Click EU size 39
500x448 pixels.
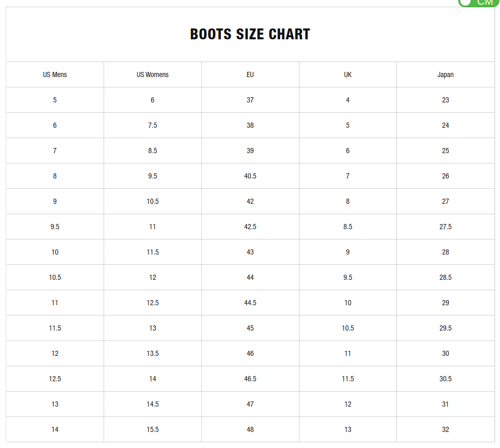click(x=250, y=151)
